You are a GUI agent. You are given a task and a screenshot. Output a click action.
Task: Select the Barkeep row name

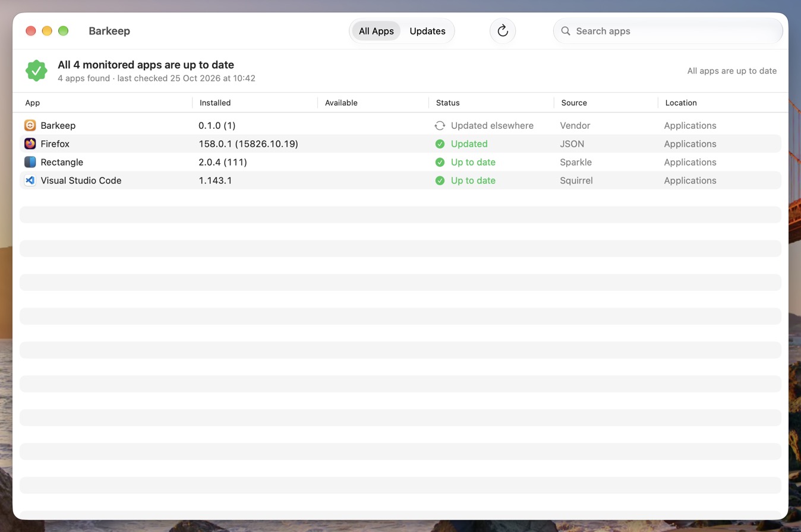click(x=58, y=125)
